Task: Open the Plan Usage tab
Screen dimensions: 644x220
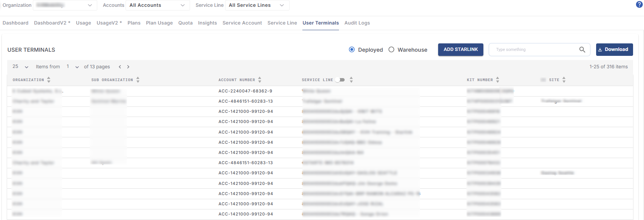Action: 159,23
